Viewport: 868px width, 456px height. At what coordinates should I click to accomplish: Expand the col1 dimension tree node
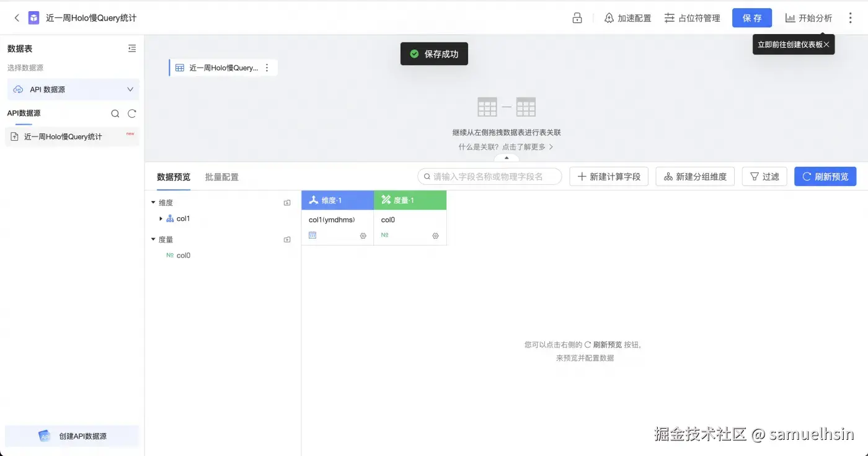point(161,218)
